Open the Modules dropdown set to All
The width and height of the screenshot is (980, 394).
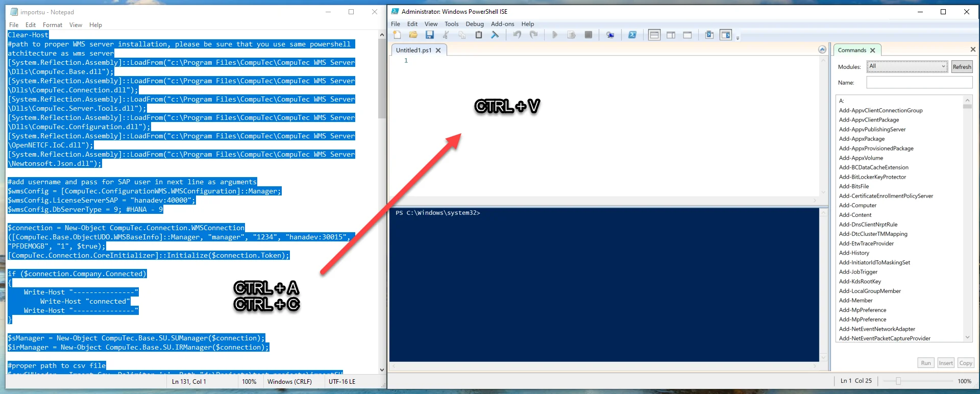907,66
